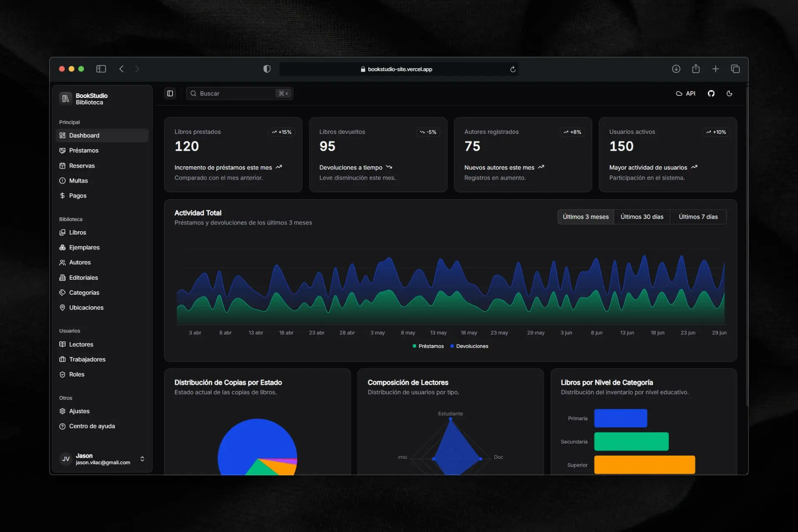Go to Multas section
The width and height of the screenshot is (798, 532).
[x=78, y=181]
